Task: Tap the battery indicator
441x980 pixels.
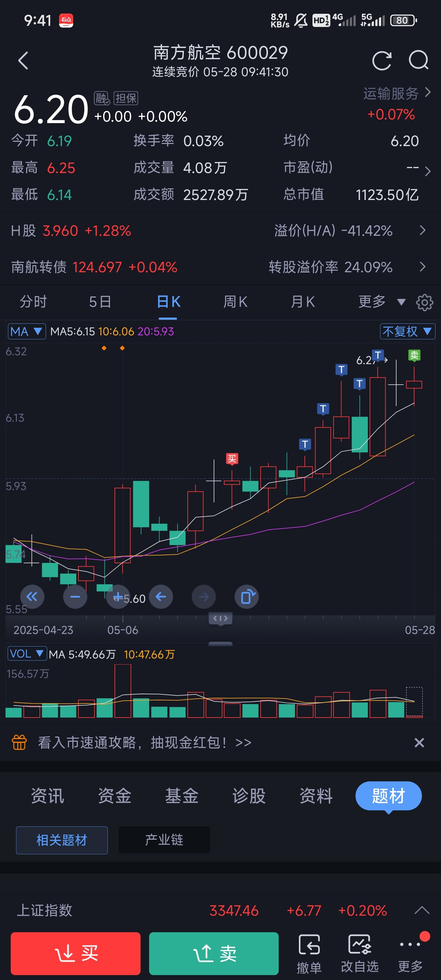Action: click(x=403, y=20)
